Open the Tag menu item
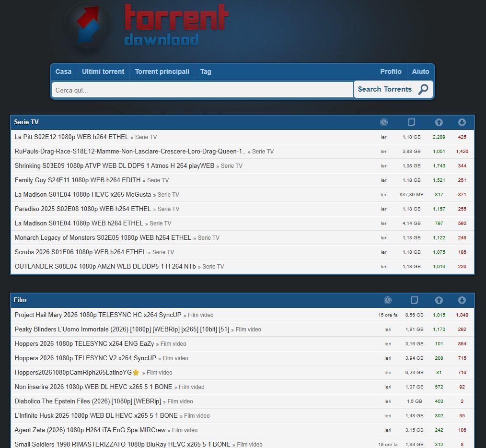The width and height of the screenshot is (486, 448). pos(206,71)
